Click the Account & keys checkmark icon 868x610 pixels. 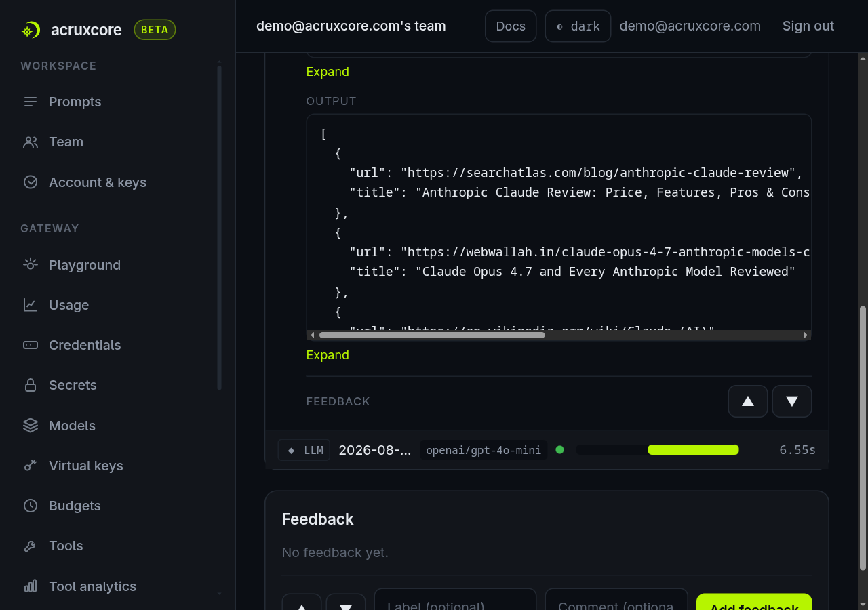click(31, 182)
